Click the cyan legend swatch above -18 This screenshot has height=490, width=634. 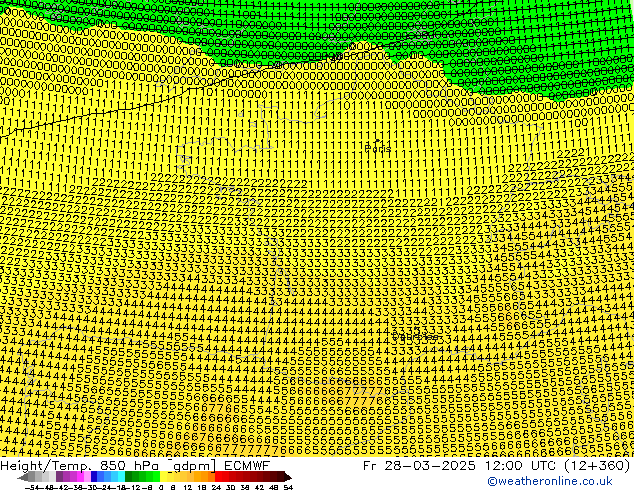(x=121, y=477)
